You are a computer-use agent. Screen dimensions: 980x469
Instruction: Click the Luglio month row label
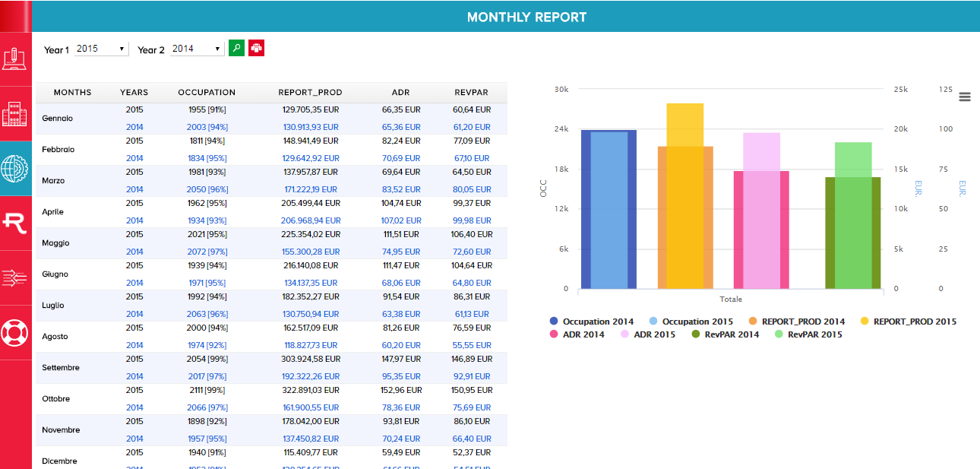[x=54, y=306]
